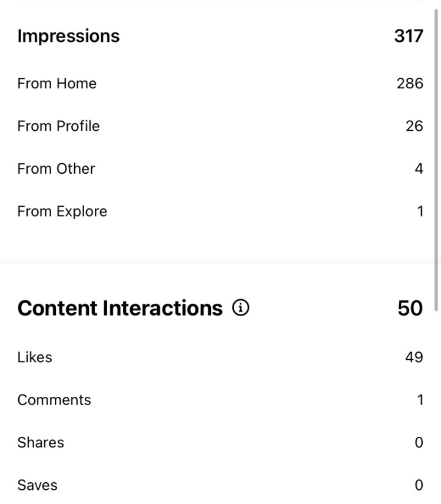
Task: Click the Likes count 49
Action: pos(414,357)
